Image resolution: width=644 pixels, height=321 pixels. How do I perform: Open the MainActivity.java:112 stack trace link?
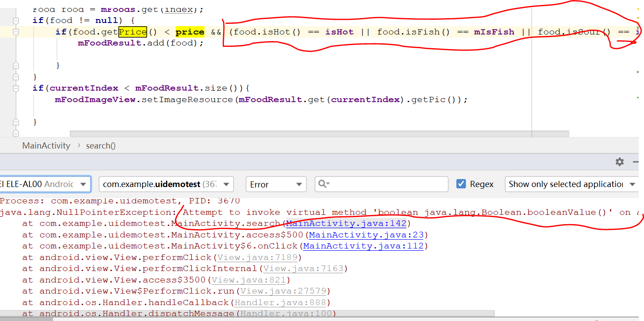point(363,246)
